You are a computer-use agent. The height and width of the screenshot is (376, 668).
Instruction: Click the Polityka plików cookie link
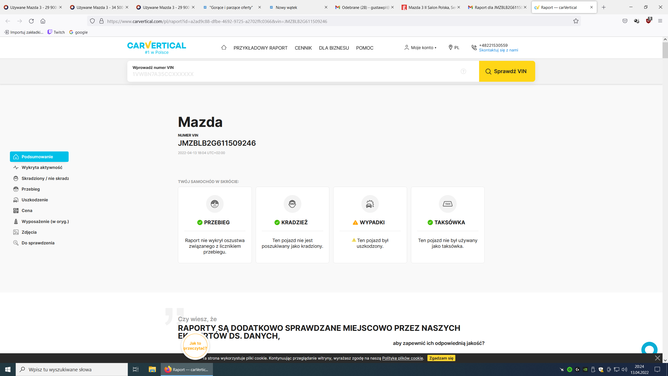tap(403, 358)
